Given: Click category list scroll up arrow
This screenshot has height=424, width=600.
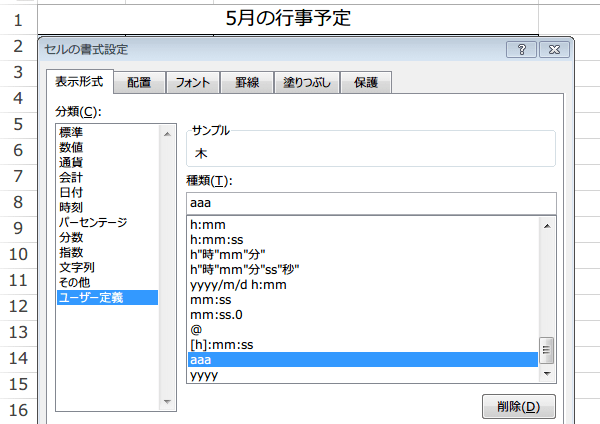Looking at the screenshot, I should 167,134.
